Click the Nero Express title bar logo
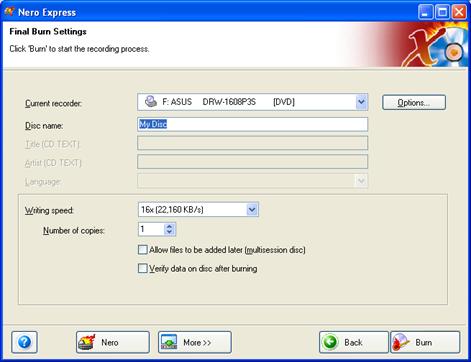The height and width of the screenshot is (362, 471). tap(9, 12)
